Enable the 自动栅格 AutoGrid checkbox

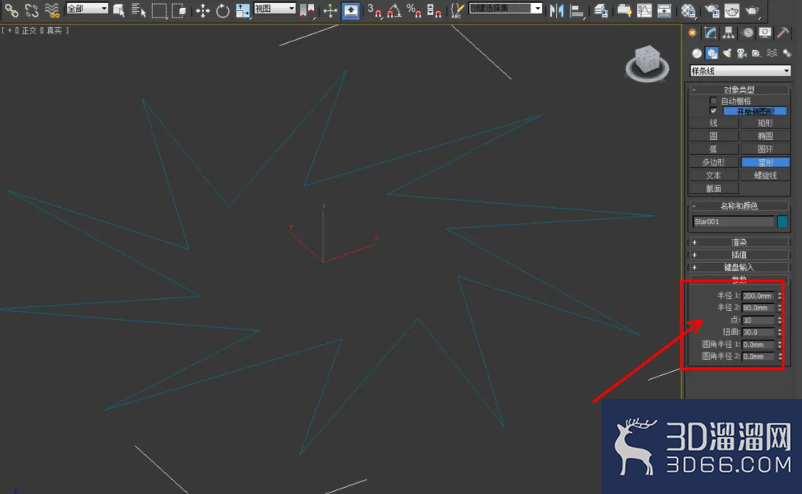coord(713,101)
